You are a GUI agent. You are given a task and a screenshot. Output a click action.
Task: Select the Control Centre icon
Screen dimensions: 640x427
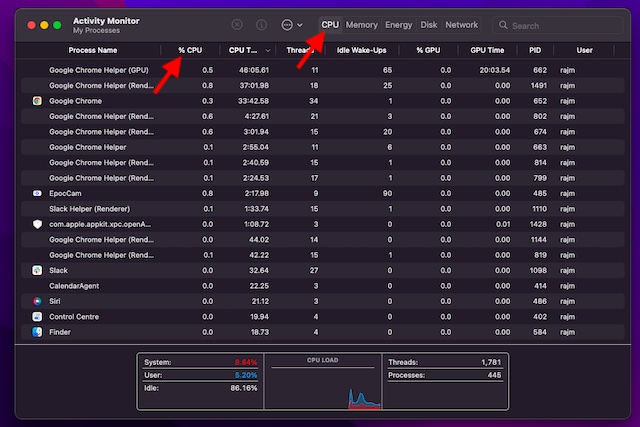tap(37, 317)
